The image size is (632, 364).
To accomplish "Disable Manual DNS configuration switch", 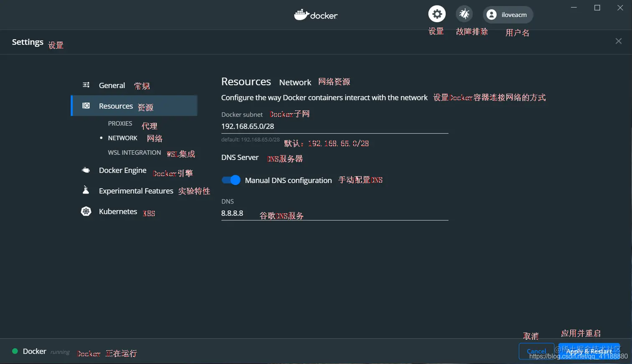I will pos(231,180).
